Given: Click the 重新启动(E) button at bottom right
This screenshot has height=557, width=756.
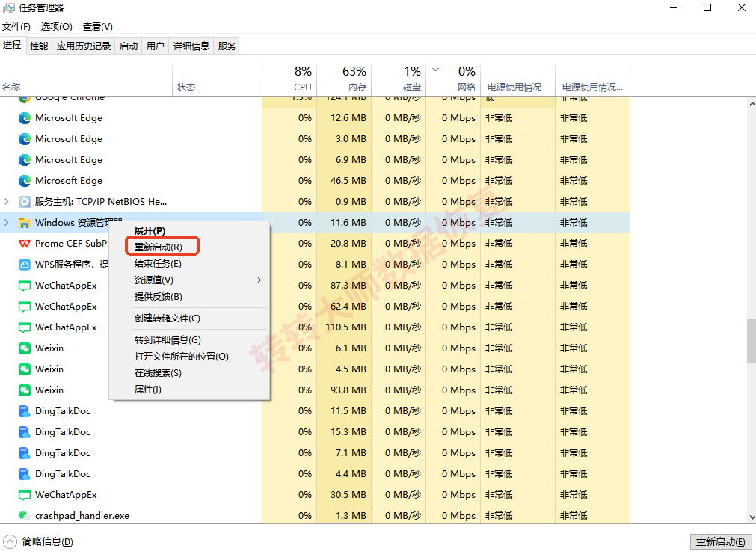Looking at the screenshot, I should pos(721,541).
